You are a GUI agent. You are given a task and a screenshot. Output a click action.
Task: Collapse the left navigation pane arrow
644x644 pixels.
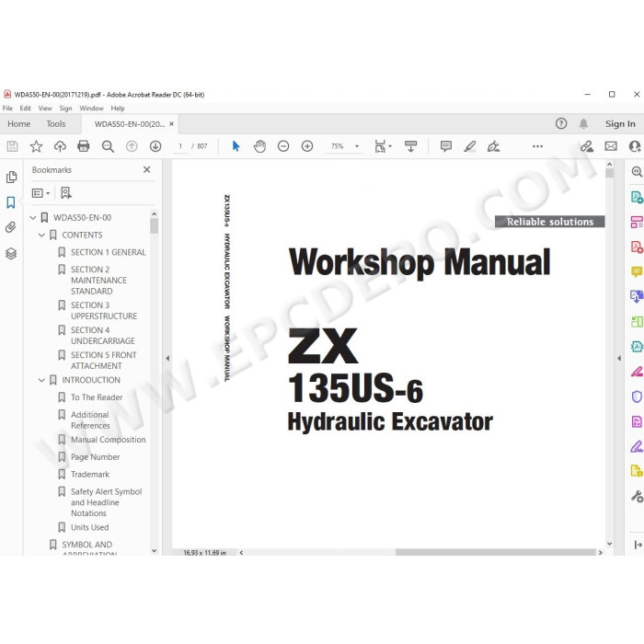point(167,358)
